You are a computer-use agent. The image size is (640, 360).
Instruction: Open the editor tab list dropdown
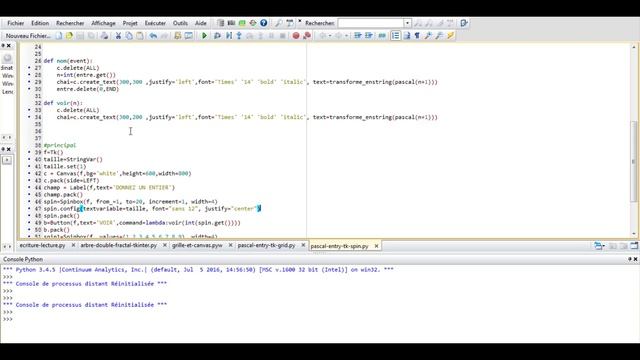click(599, 246)
